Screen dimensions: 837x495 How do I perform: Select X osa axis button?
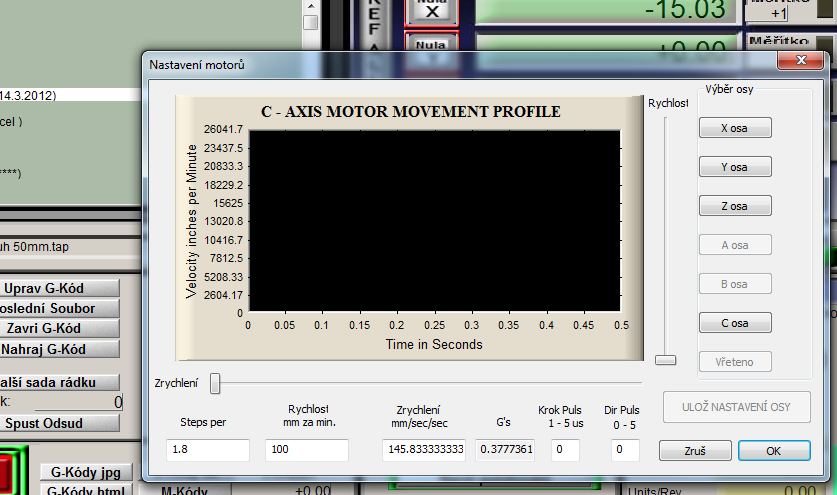click(735, 128)
